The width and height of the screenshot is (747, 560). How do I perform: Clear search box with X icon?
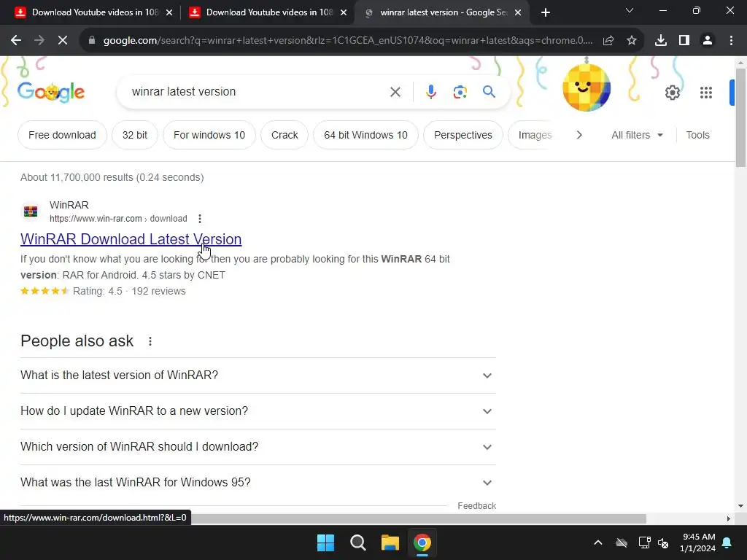(x=395, y=92)
